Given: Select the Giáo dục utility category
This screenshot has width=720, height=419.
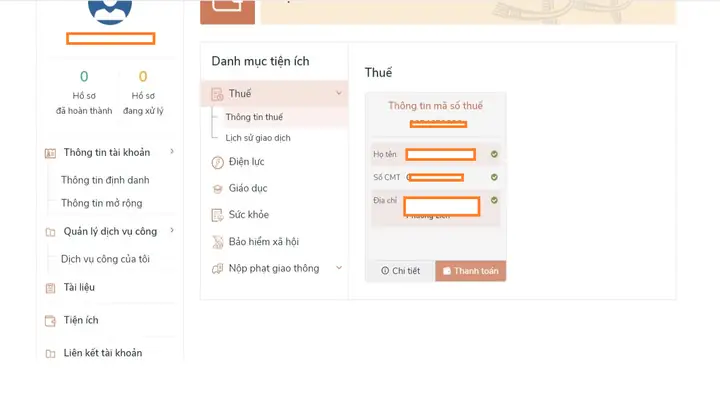Looking at the screenshot, I should [x=248, y=188].
